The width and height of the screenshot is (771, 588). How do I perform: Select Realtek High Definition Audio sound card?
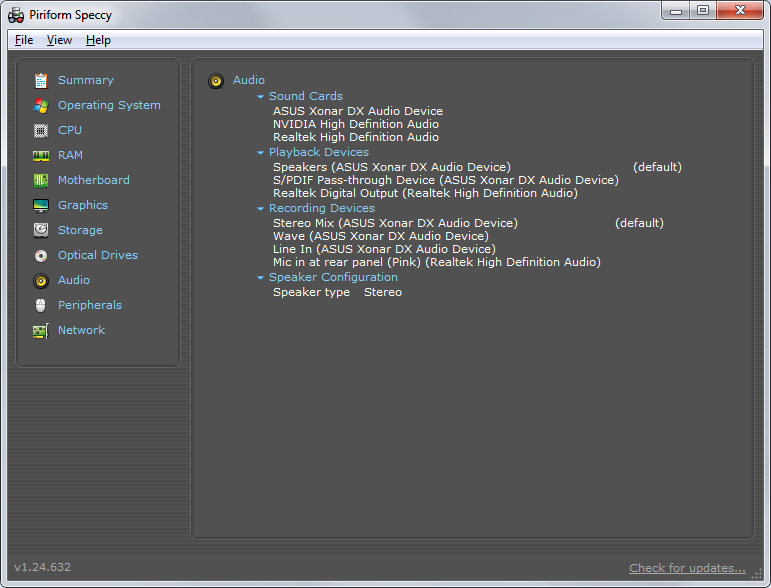[356, 137]
